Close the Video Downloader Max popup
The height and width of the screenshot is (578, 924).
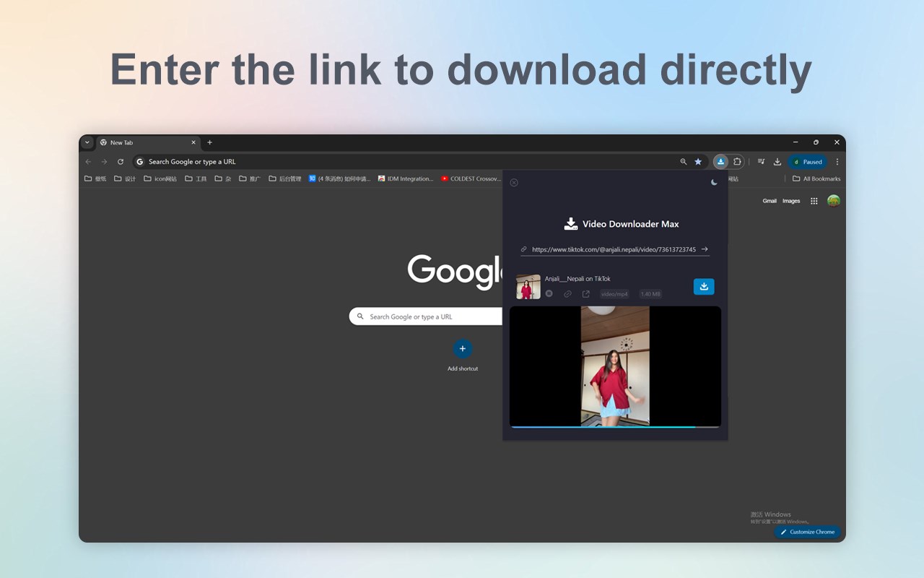coord(514,183)
